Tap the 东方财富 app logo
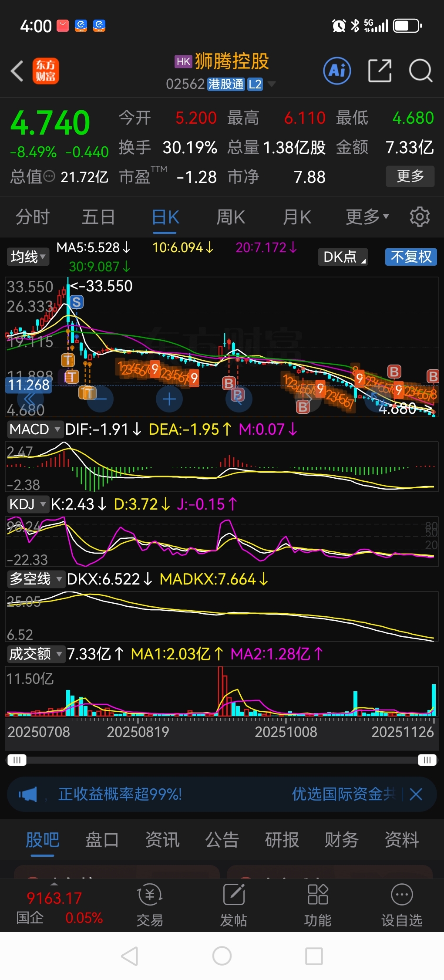 46,71
